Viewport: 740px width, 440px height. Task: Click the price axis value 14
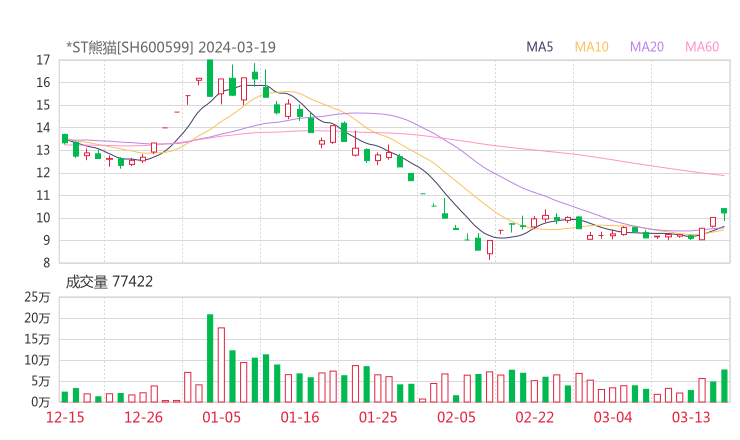[43, 127]
